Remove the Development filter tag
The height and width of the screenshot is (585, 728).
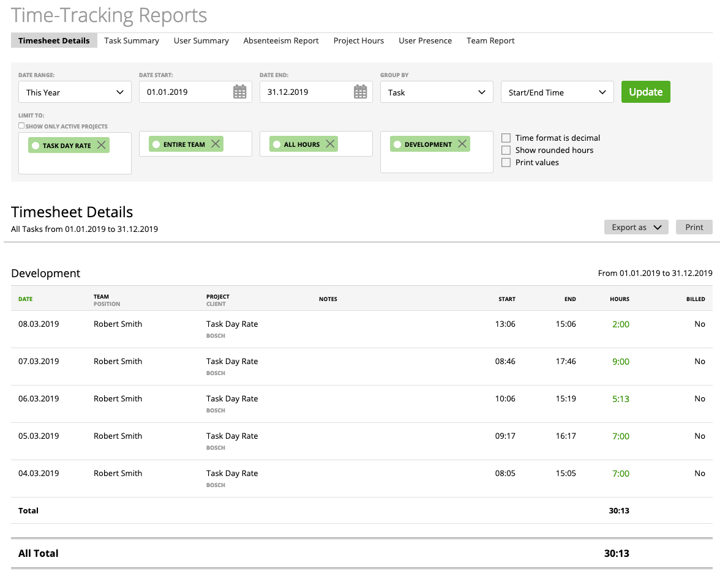point(462,144)
